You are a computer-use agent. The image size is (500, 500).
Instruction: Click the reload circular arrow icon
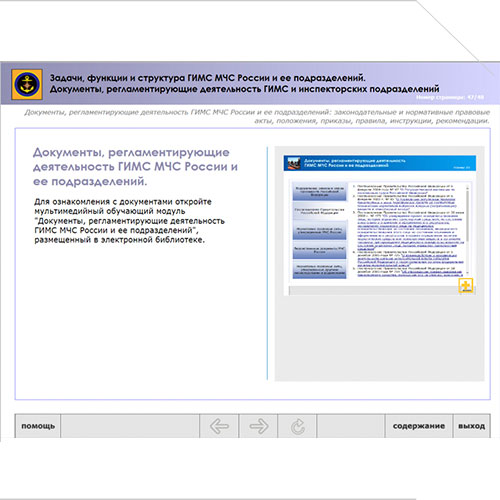point(297,426)
